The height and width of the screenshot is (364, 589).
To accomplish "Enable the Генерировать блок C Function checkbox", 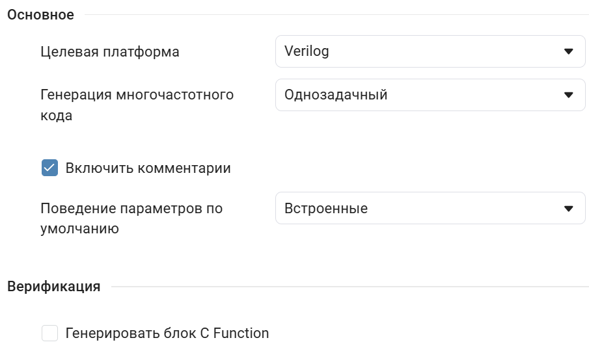I will click(49, 333).
